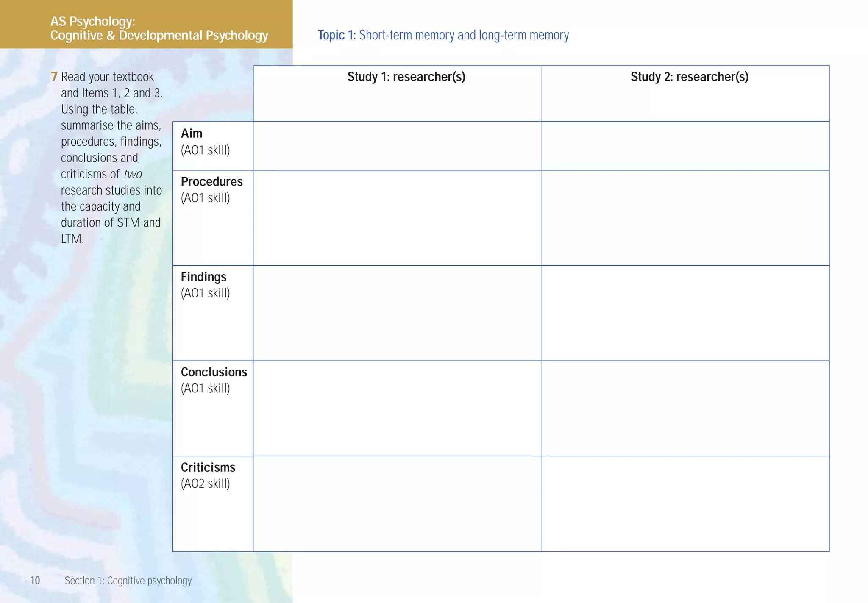Click the Criticisms cell for Study 1
Image resolution: width=868 pixels, height=603 pixels.
click(x=397, y=504)
